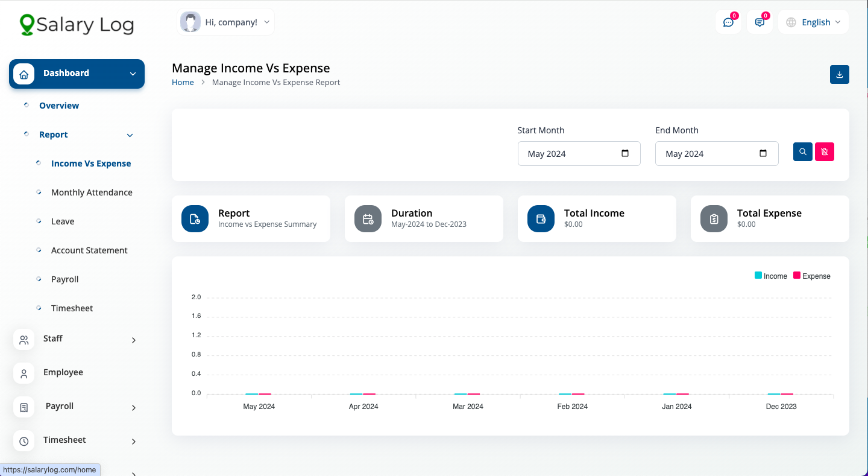Go to Overview under Dashboard
The height and width of the screenshot is (476, 868).
[x=59, y=106]
